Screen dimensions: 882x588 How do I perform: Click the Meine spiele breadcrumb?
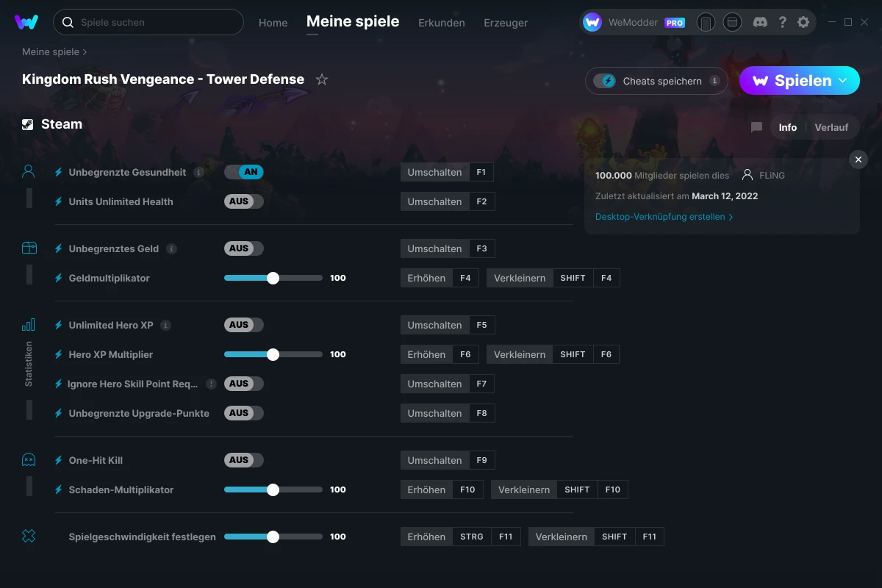pyautogui.click(x=51, y=52)
